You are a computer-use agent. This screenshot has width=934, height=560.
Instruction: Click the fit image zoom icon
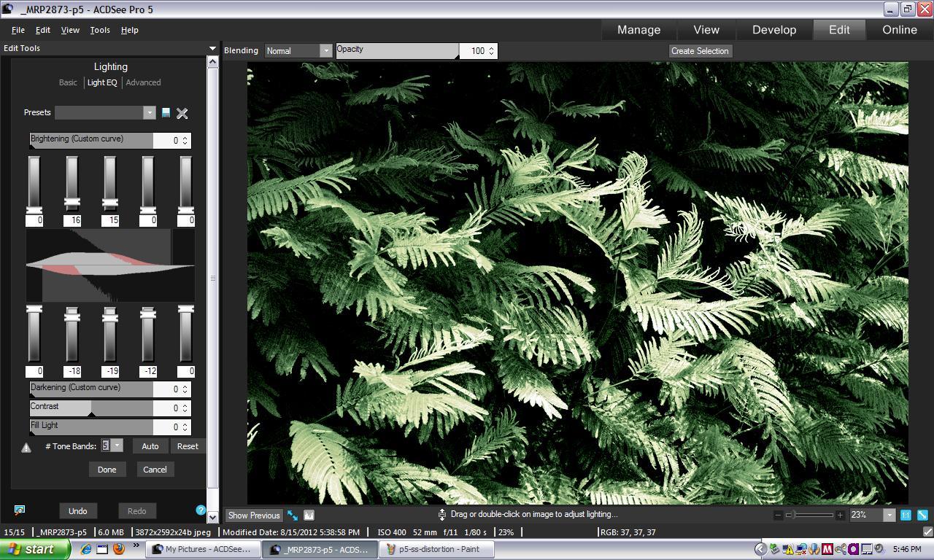coord(922,515)
